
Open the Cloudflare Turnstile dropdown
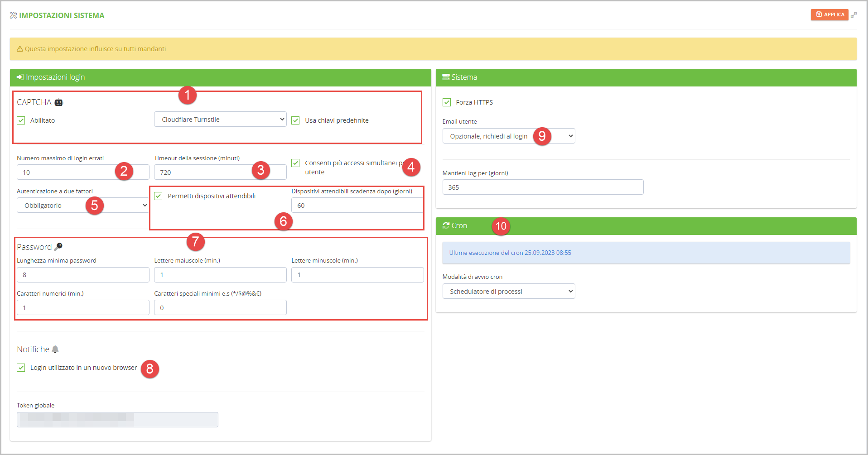pyautogui.click(x=220, y=120)
